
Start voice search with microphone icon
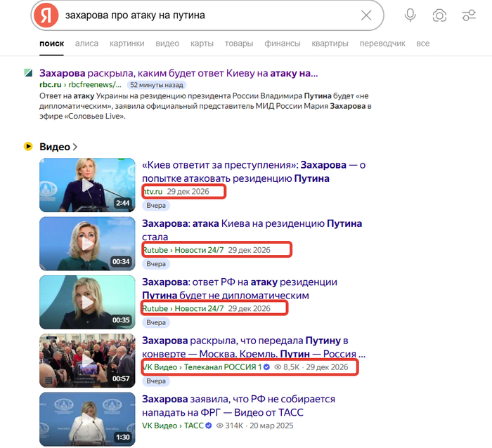(x=410, y=15)
